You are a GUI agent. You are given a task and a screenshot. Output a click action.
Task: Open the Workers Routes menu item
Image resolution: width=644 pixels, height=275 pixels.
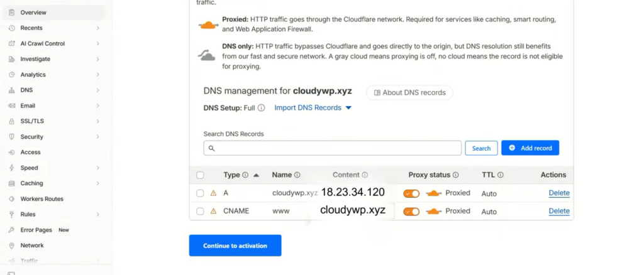tap(54, 199)
